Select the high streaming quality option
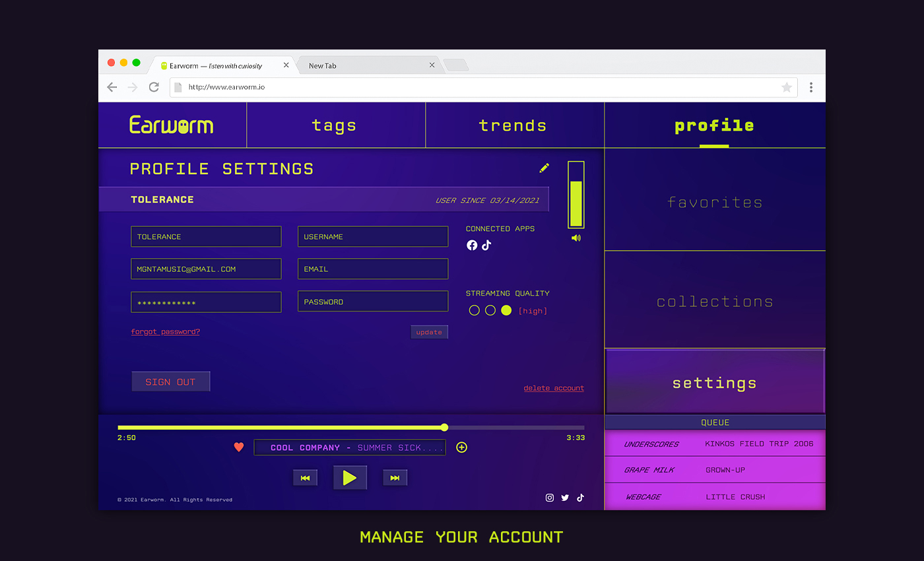924x561 pixels. 506,310
